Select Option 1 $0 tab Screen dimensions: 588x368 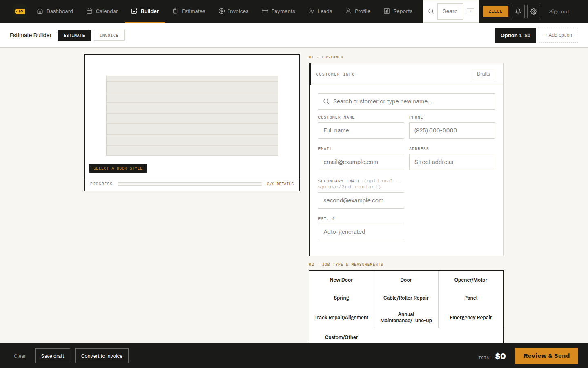point(515,35)
